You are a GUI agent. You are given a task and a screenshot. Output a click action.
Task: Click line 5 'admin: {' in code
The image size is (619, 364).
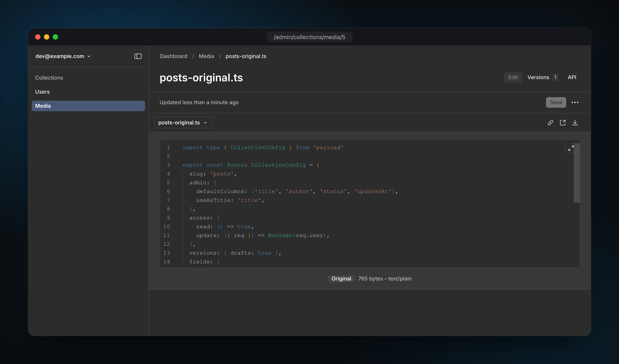click(x=203, y=182)
